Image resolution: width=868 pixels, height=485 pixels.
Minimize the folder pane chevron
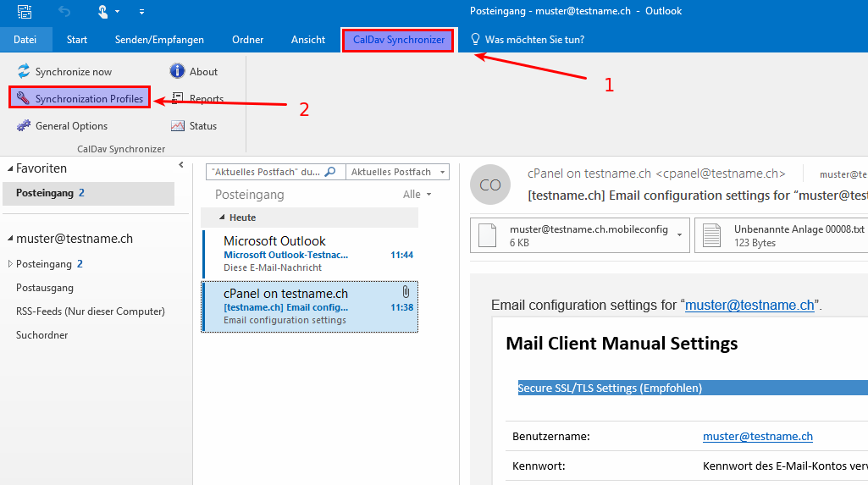coord(181,165)
